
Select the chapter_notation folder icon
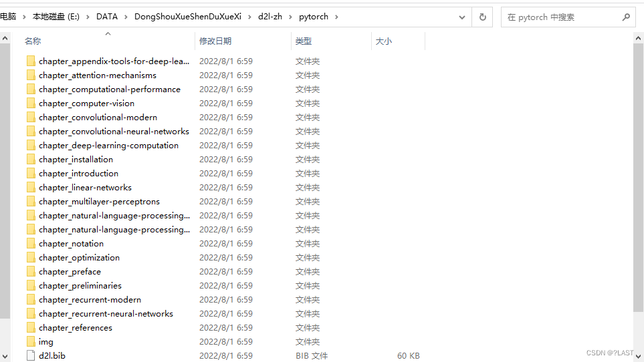coord(31,244)
